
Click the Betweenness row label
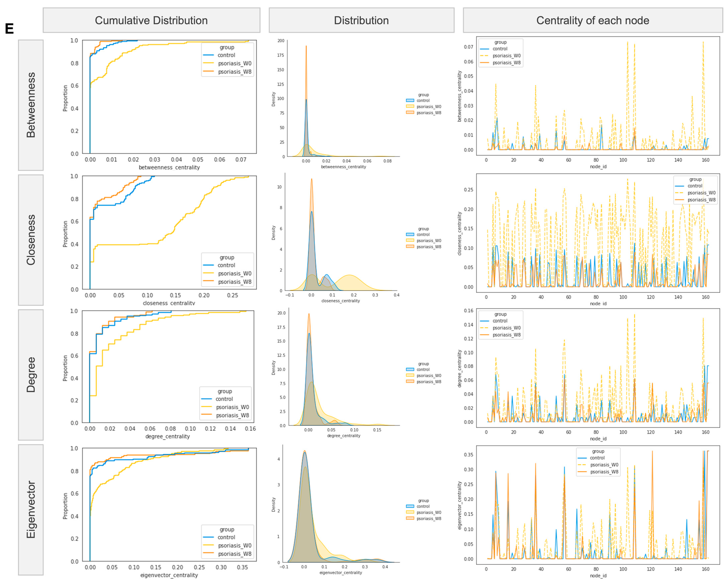pyautogui.click(x=31, y=105)
